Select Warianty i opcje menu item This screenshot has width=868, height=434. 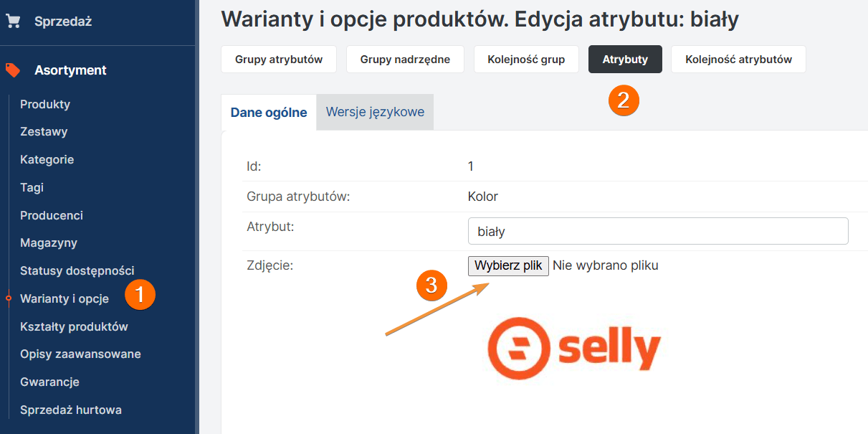(x=65, y=298)
